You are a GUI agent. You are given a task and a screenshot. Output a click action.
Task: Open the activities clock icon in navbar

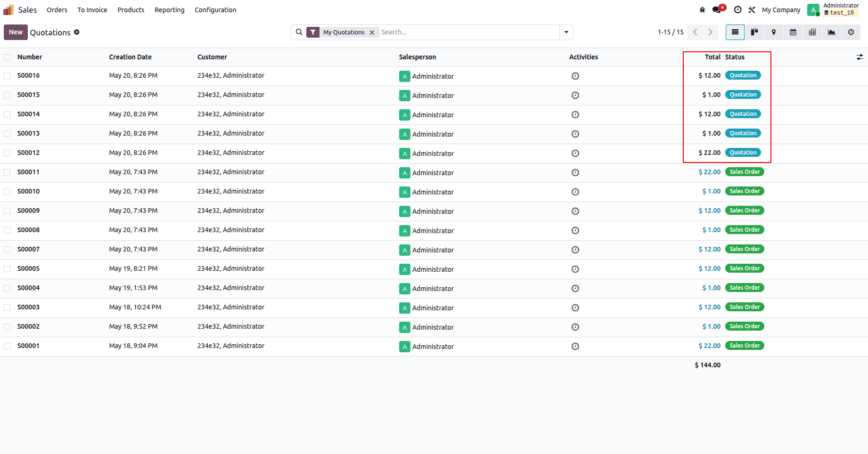coord(738,10)
